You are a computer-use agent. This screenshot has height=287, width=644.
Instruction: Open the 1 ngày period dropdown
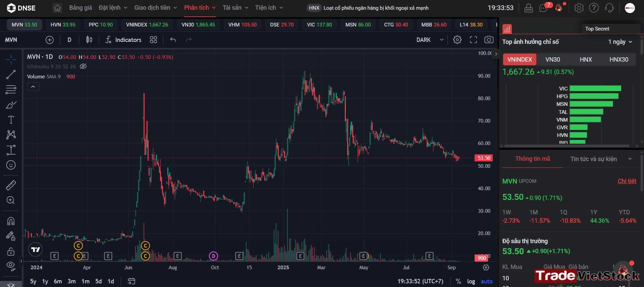(620, 42)
